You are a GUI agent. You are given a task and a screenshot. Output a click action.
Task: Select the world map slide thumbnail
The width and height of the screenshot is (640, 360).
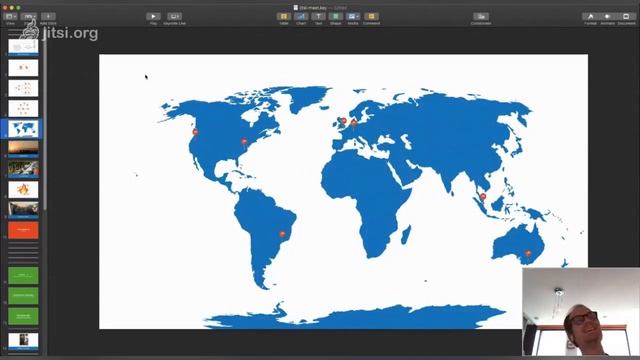[x=23, y=129]
